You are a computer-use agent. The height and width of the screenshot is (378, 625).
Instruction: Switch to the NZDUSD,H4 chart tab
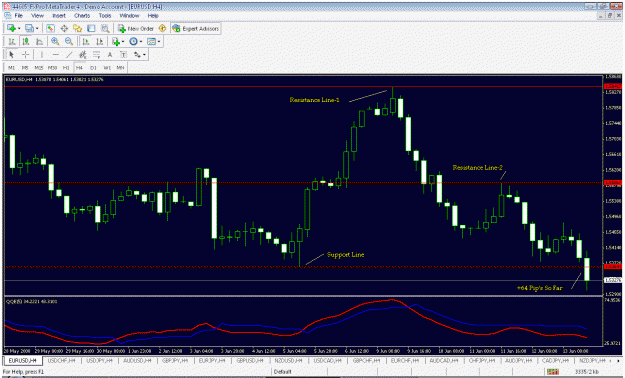point(288,360)
